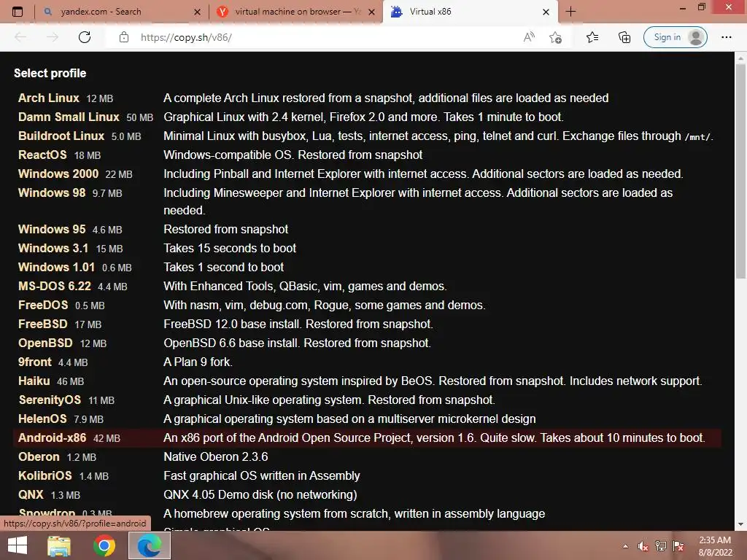Click the browser forward arrow
The image size is (747, 560).
pyautogui.click(x=53, y=37)
